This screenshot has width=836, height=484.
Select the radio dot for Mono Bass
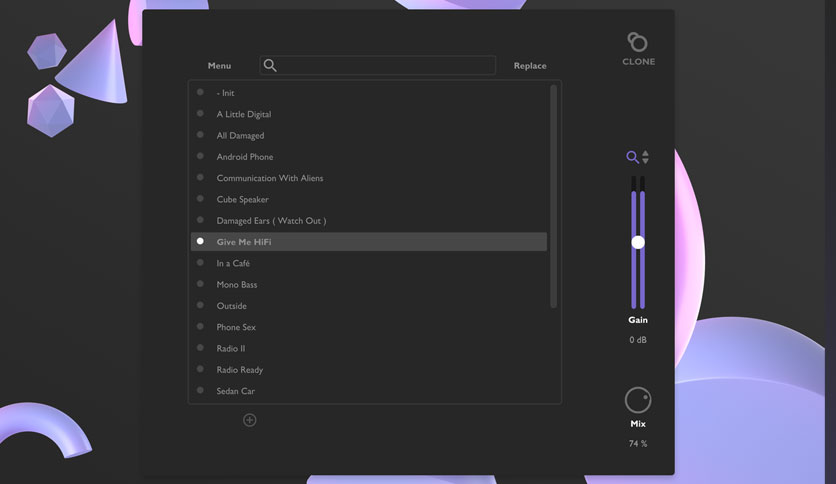tap(200, 284)
